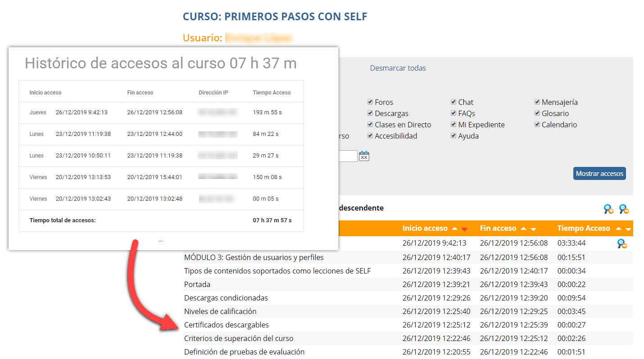
Task: Collapse the 03:33:44 access row magnifier icon
Action: tap(622, 243)
